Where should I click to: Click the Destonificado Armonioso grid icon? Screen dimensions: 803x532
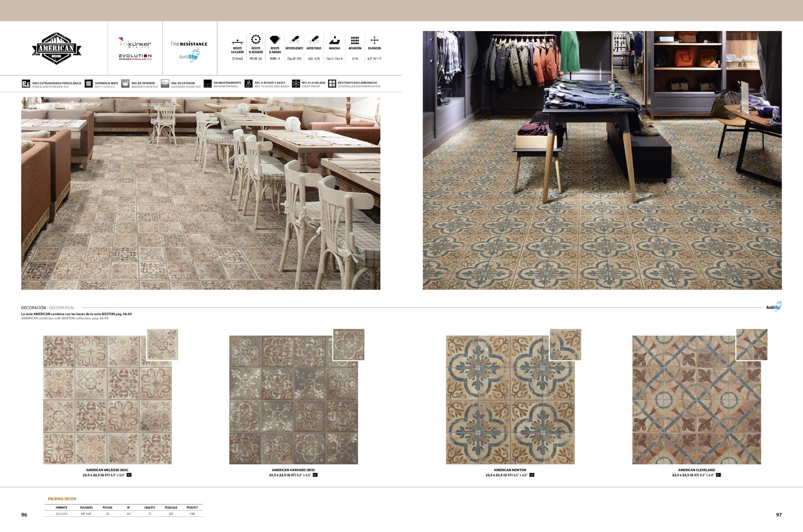tap(332, 84)
